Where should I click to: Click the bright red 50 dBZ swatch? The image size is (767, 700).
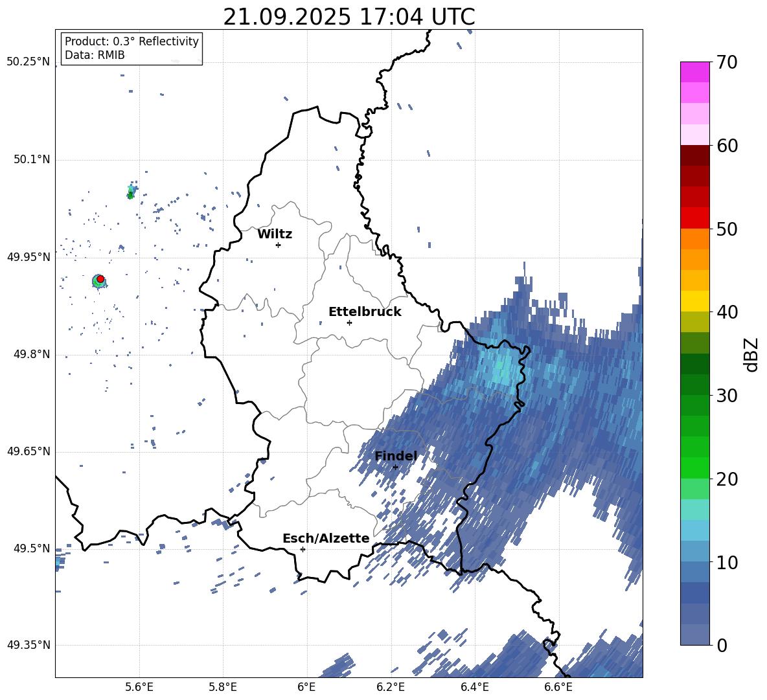tap(694, 218)
